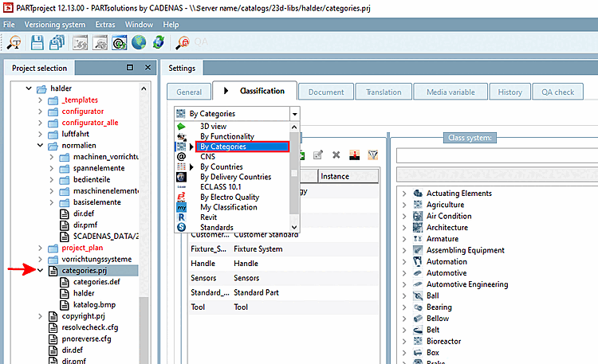This screenshot has height=364, width=598.
Task: Switch to the QA check tab
Action: tap(557, 92)
